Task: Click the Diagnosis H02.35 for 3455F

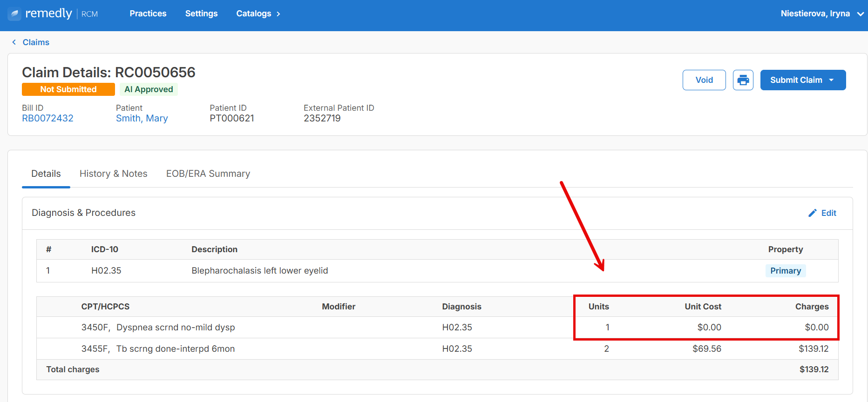Action: pos(457,349)
